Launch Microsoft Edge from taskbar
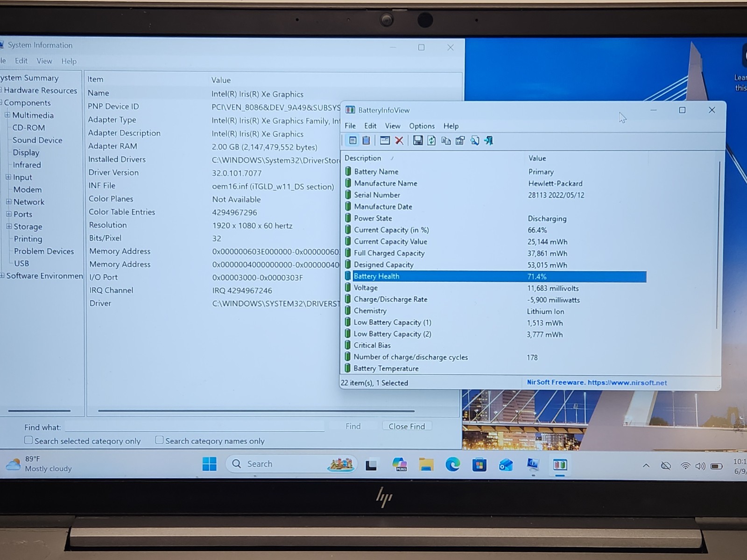 452,464
